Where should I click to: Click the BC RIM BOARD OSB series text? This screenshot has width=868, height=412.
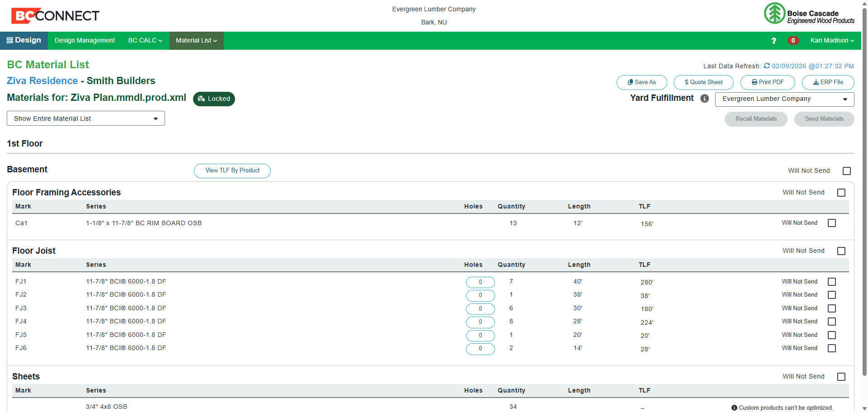[x=144, y=223]
